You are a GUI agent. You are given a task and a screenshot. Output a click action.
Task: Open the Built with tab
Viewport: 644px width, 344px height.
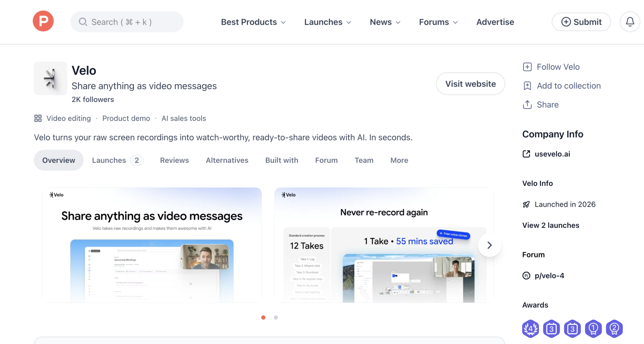pyautogui.click(x=282, y=160)
